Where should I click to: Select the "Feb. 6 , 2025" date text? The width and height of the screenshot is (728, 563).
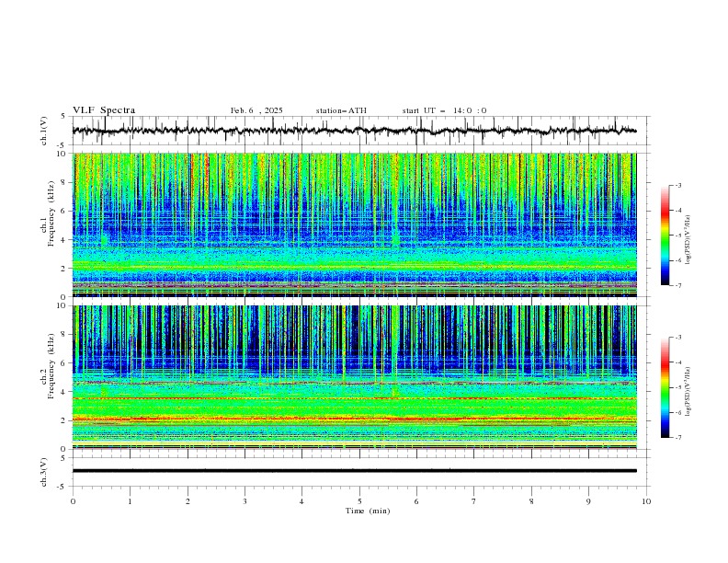256,110
